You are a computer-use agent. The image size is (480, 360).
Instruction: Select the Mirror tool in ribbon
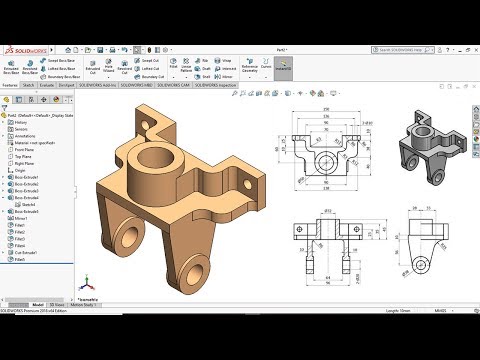click(x=223, y=77)
